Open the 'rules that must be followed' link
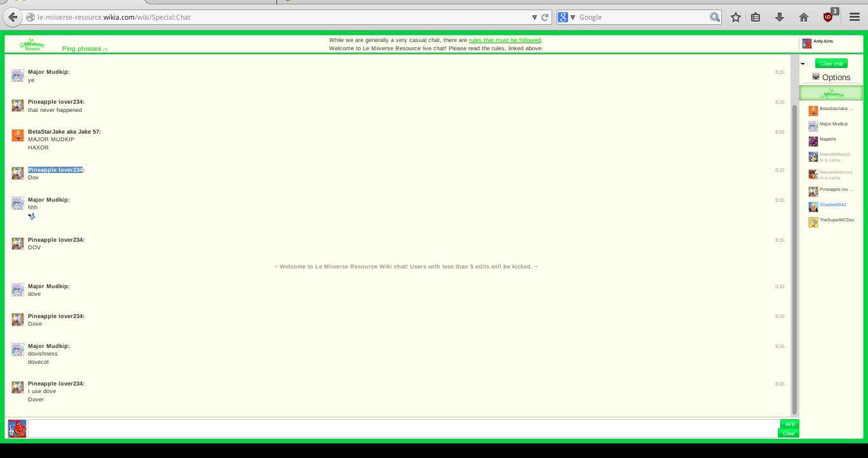The image size is (868, 458). (x=505, y=40)
